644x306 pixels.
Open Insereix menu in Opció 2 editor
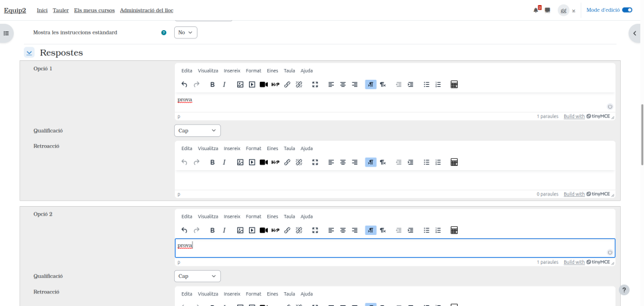coord(232,217)
